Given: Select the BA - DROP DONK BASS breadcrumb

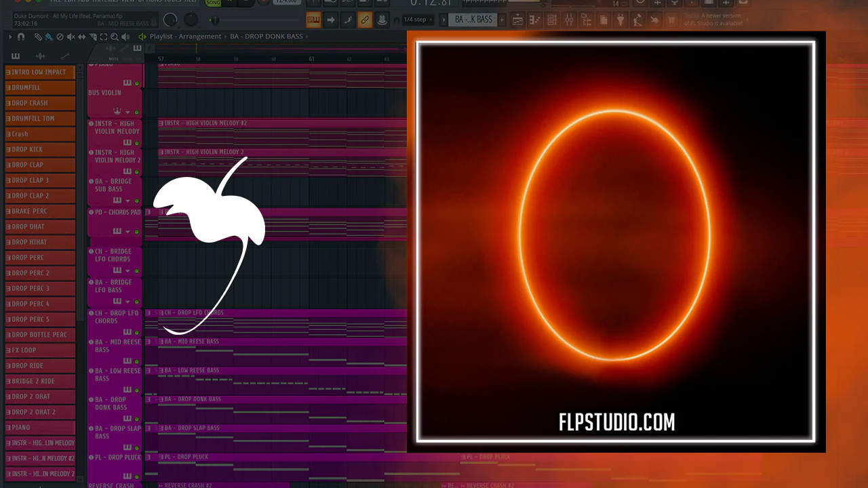Looking at the screenshot, I should [267, 37].
